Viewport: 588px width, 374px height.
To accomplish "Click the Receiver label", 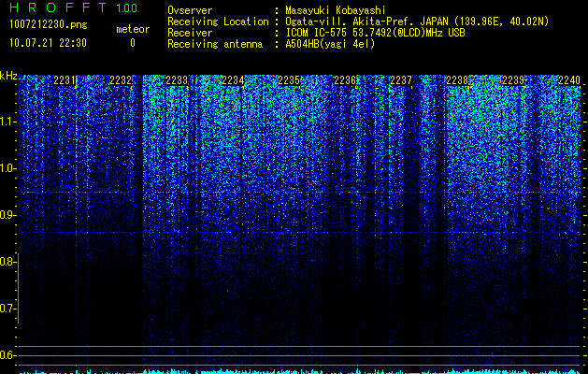I will [190, 33].
